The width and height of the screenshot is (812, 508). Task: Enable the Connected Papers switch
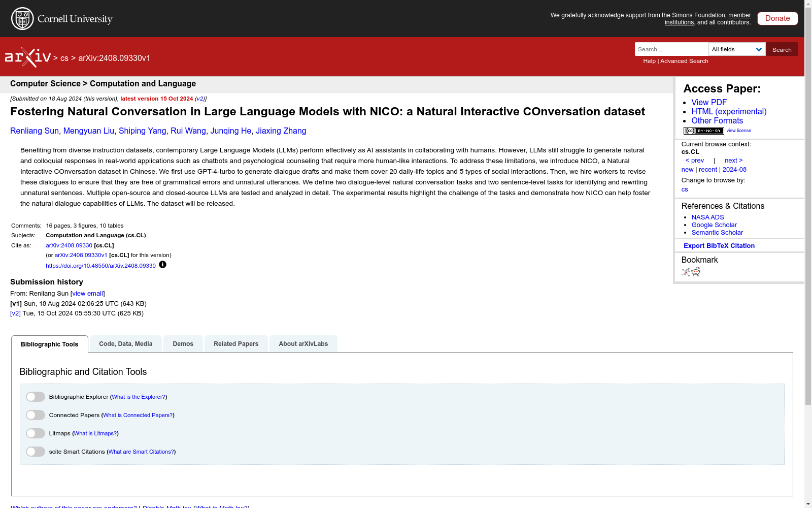coord(36,415)
